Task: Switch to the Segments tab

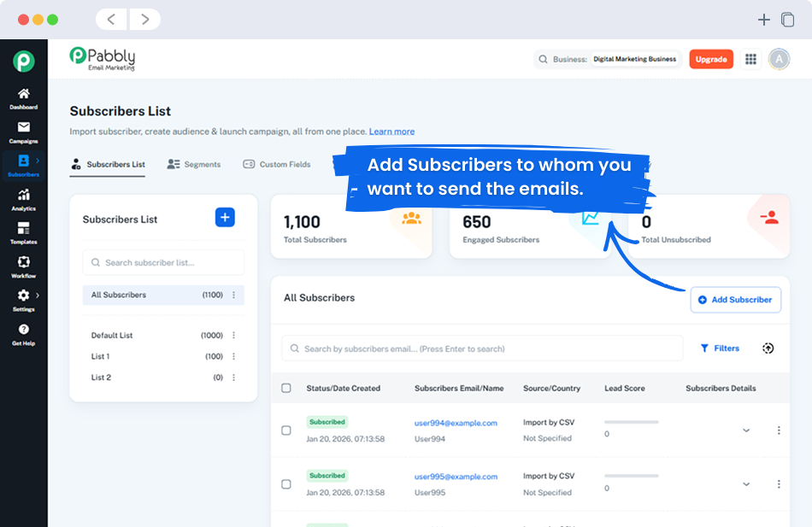Action: (194, 164)
